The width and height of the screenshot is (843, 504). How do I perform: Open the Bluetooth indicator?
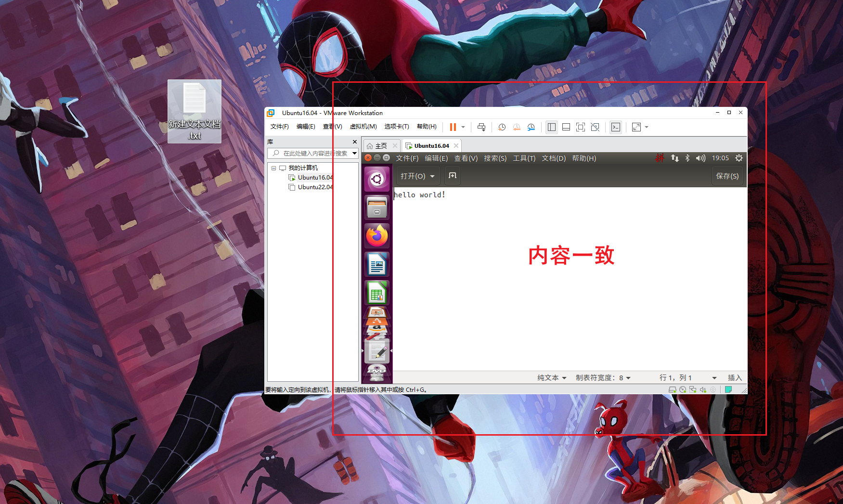(687, 158)
